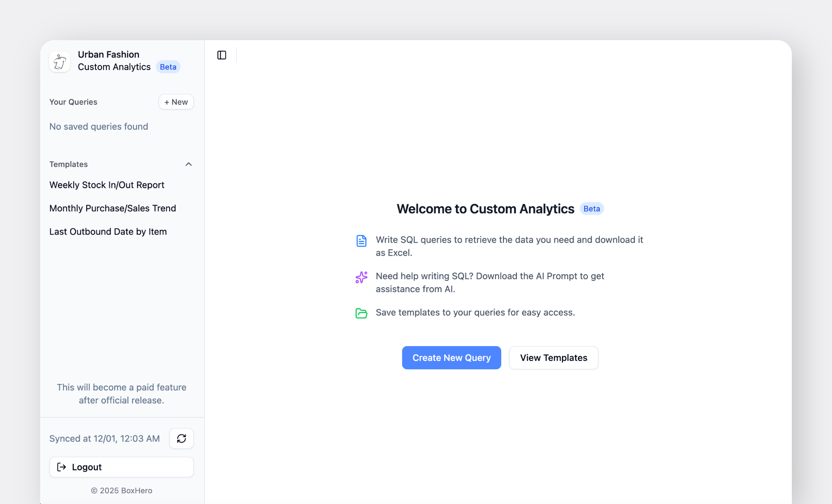This screenshot has height=504, width=832.
Task: Click the sync refresh icon
Action: click(x=181, y=438)
